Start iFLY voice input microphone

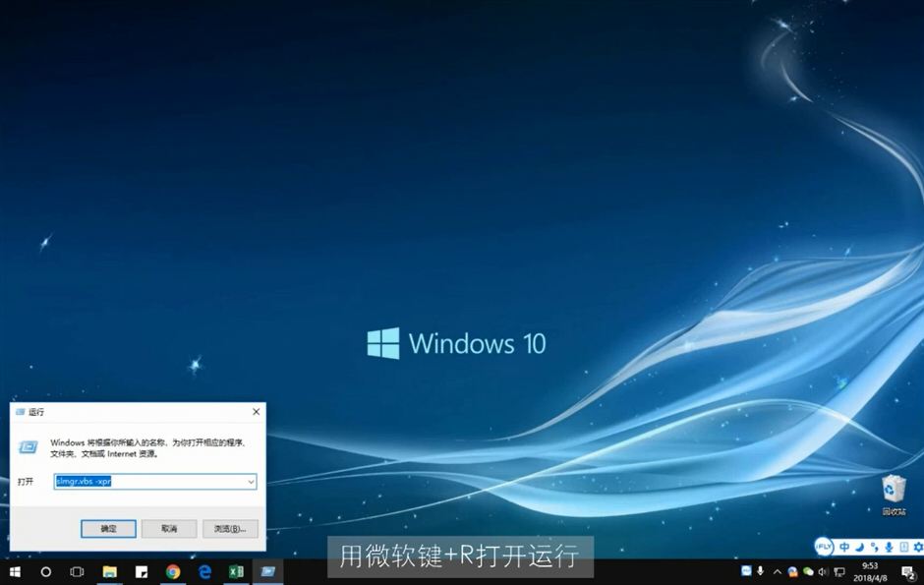[x=890, y=548]
